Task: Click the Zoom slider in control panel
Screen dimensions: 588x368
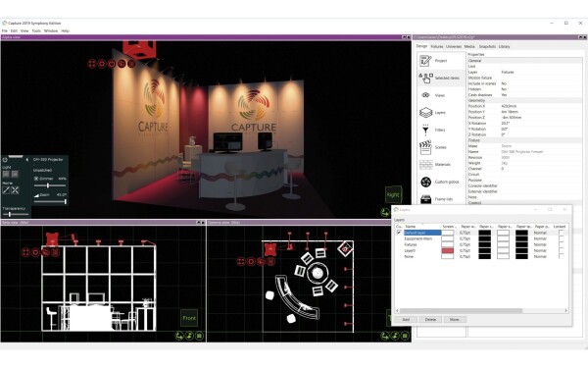Action: click(50, 201)
